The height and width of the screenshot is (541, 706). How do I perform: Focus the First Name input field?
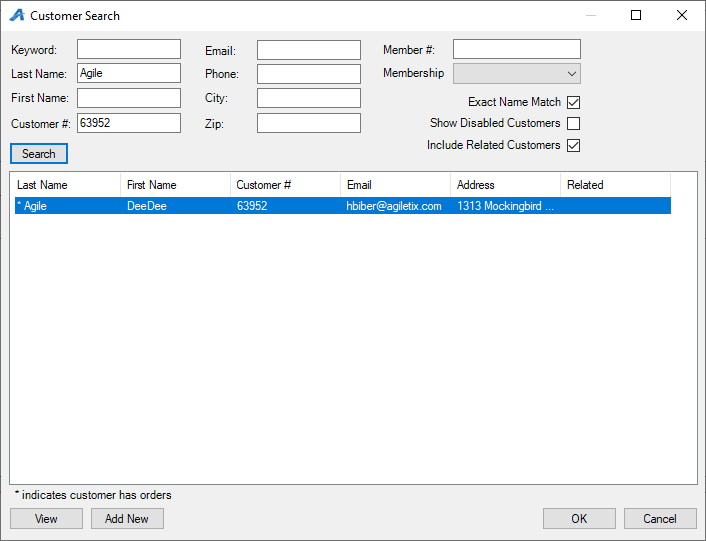129,98
